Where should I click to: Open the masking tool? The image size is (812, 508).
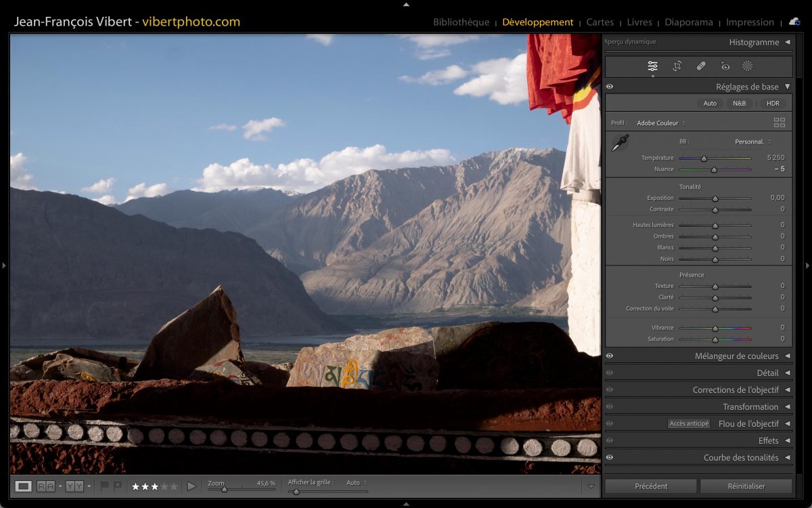point(747,66)
